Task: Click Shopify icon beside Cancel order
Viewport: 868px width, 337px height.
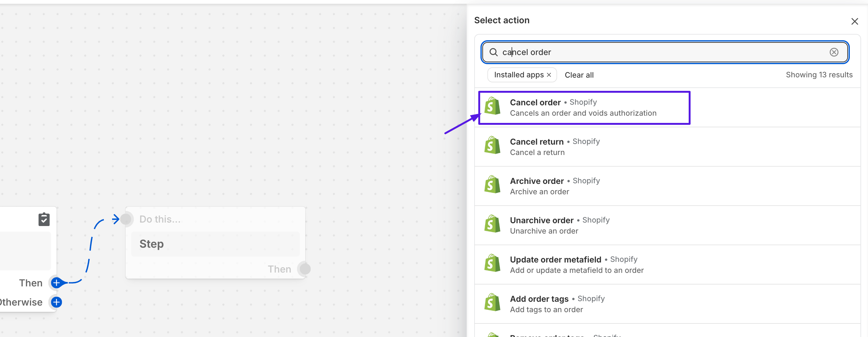Action: 492,106
